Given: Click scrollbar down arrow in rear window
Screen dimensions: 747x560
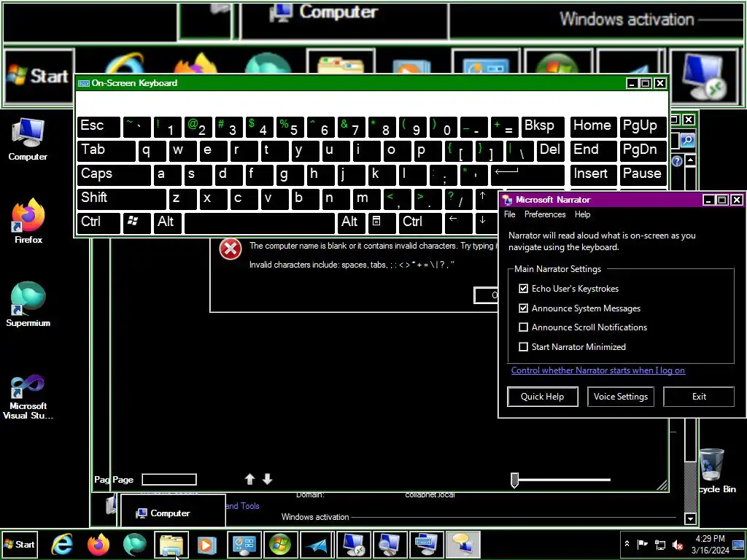Looking at the screenshot, I should click(690, 518).
